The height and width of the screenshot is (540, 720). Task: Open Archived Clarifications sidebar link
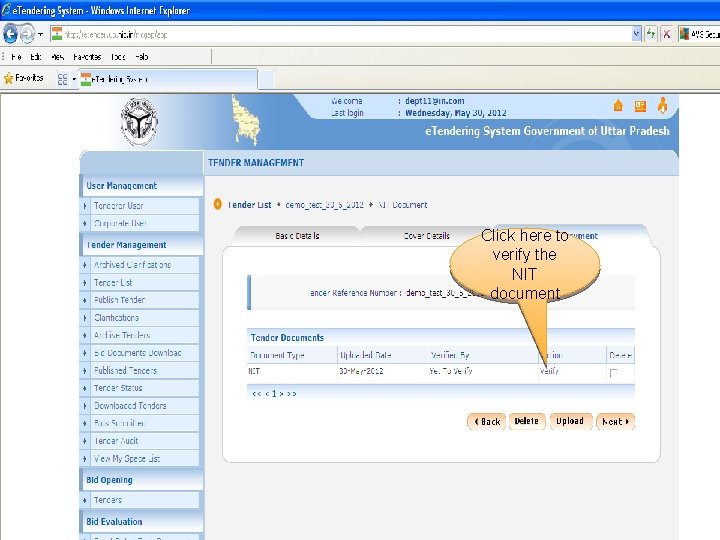pyautogui.click(x=132, y=265)
